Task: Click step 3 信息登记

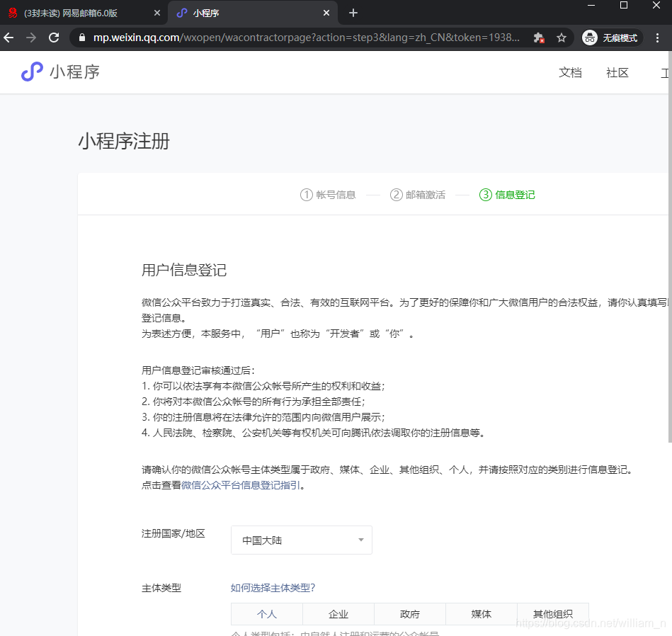Action: 507,195
